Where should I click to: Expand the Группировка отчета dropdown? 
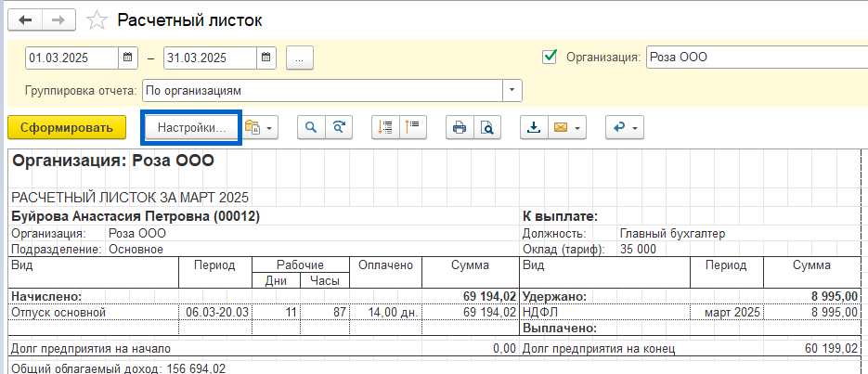512,91
